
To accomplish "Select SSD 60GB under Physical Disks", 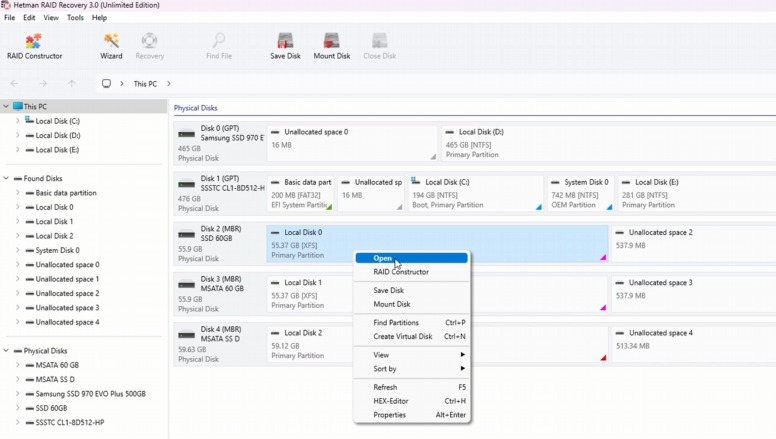I will 51,408.
